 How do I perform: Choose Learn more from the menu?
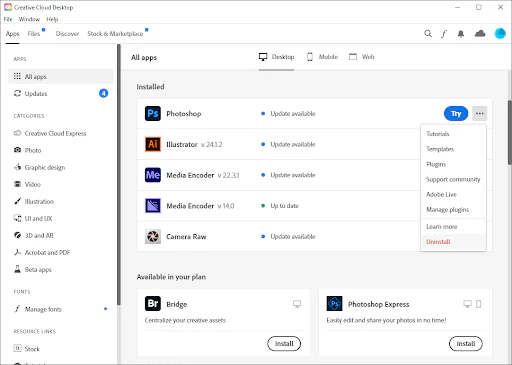point(453,227)
